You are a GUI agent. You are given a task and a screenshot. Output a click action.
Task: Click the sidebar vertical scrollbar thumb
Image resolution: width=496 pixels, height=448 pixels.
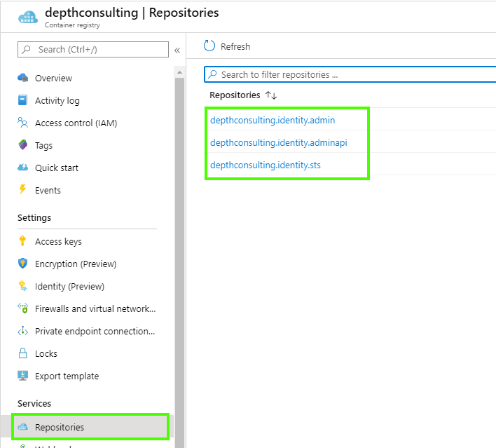point(179,263)
